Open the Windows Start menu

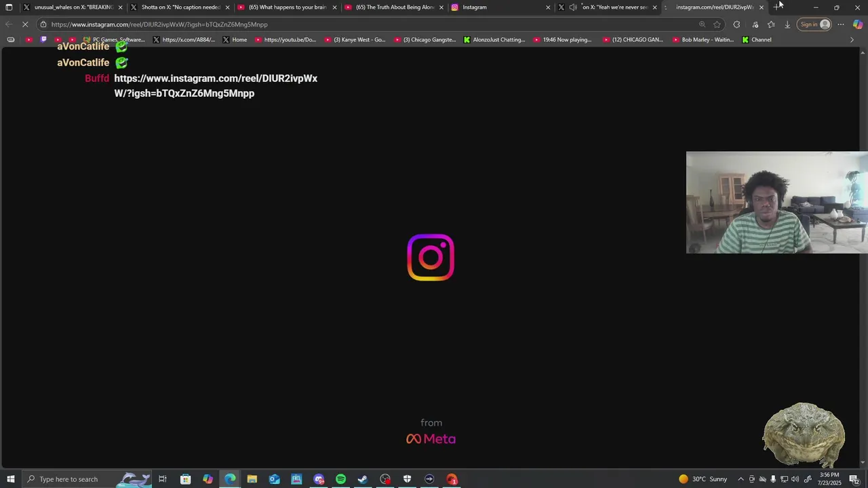(x=10, y=479)
